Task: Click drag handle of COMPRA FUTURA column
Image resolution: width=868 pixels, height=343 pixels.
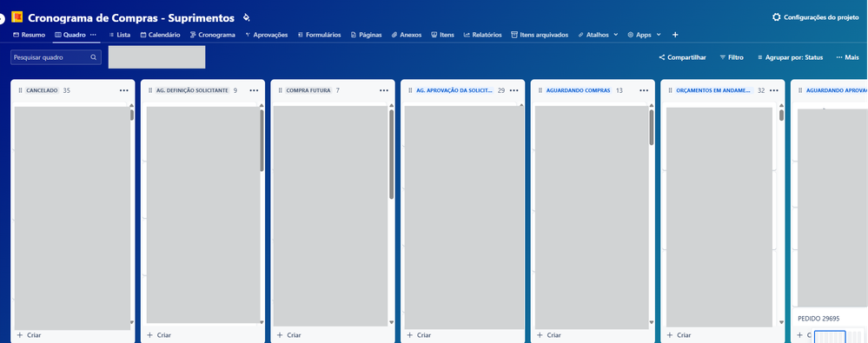Action: pyautogui.click(x=280, y=90)
